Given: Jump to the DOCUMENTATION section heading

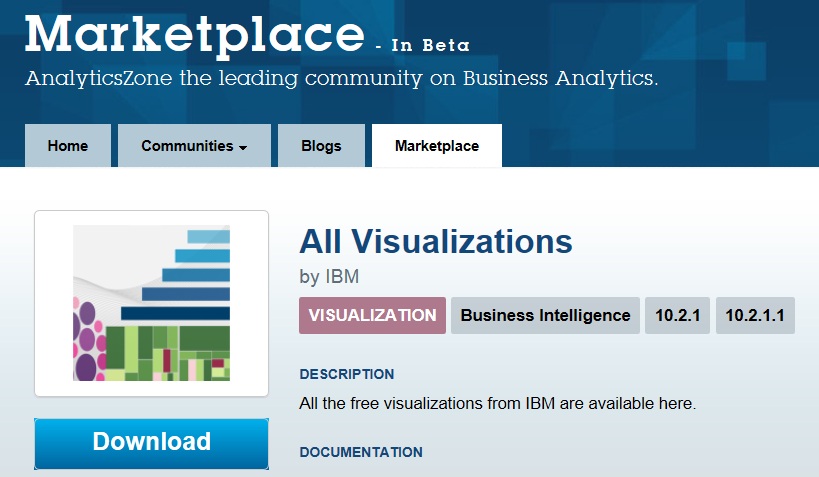Looking at the screenshot, I should (x=360, y=452).
